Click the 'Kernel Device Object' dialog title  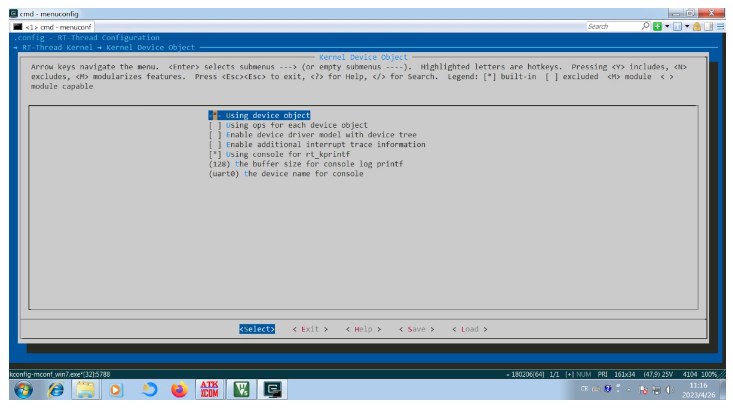point(363,57)
